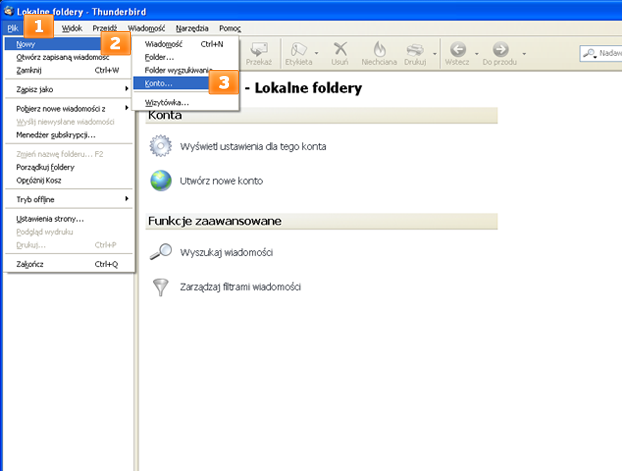Click the Do przodu forward arrow icon
Screen dimensions: 622x471
point(500,50)
